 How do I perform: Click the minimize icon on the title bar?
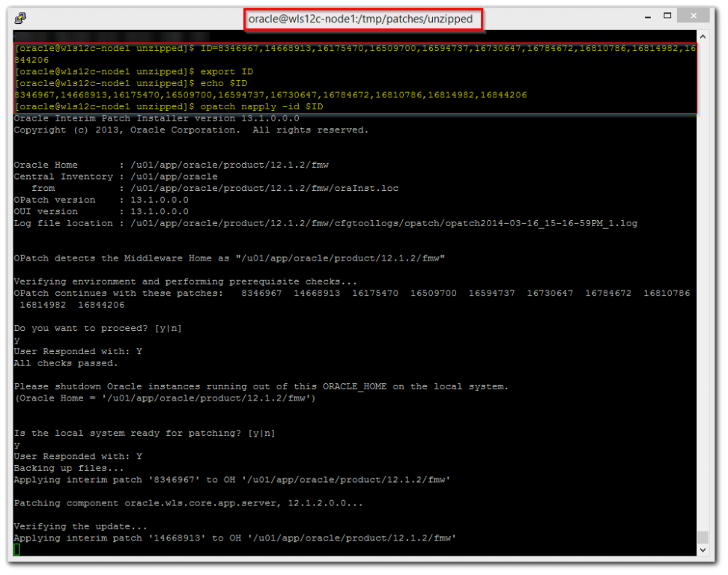pos(646,15)
